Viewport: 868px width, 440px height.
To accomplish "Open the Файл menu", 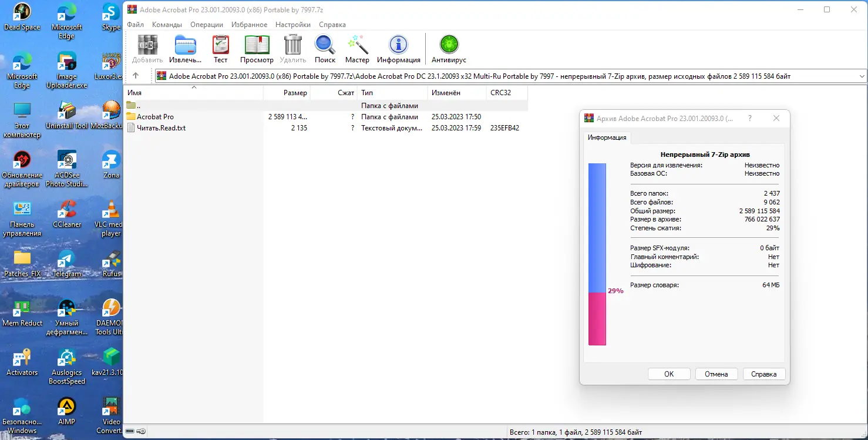I will [135, 25].
